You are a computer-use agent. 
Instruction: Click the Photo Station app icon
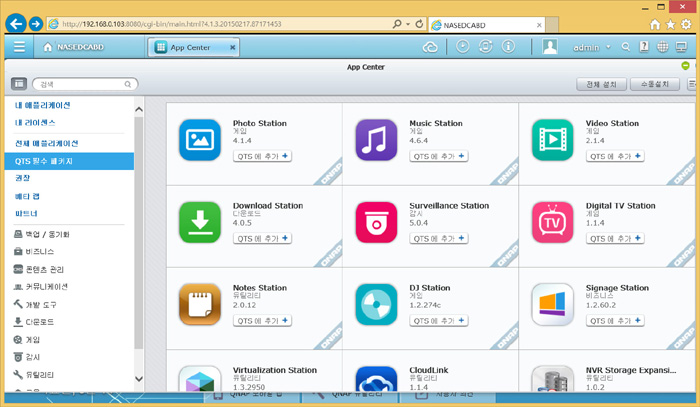click(199, 140)
